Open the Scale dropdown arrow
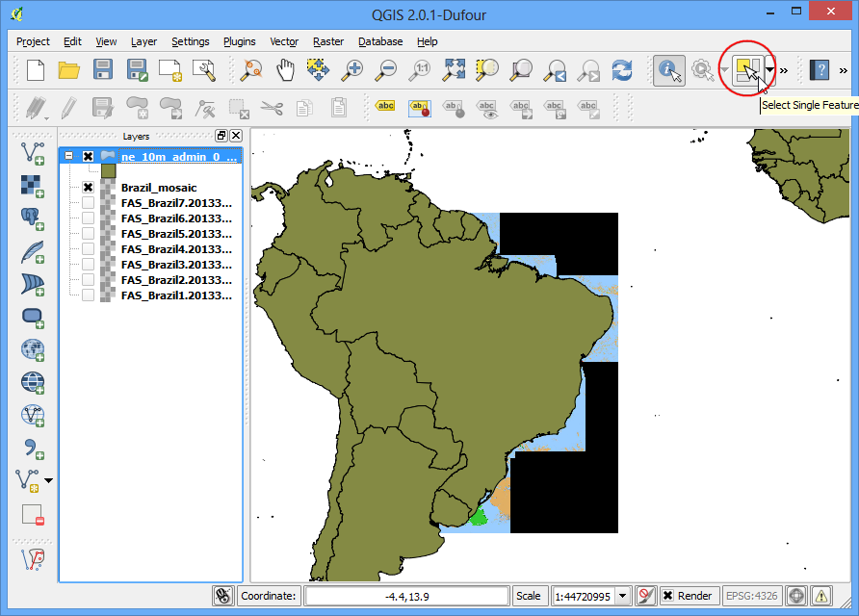This screenshot has width=859, height=616. 623,596
